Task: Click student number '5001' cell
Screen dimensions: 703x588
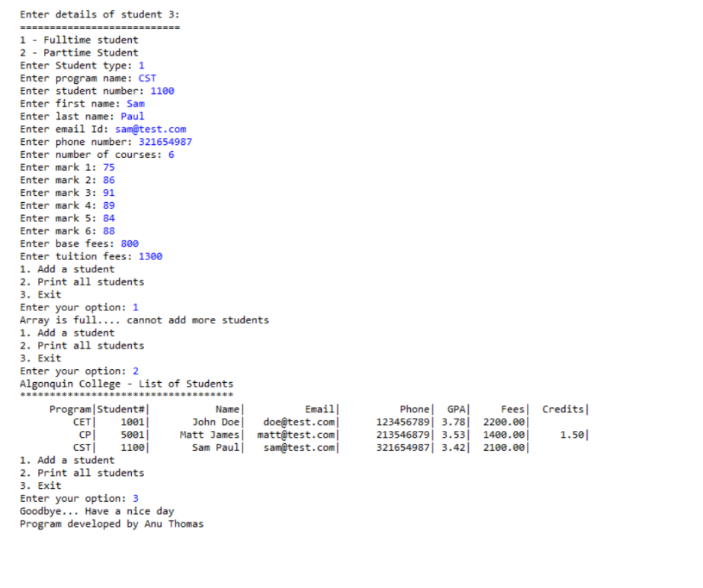Action: pos(133,435)
